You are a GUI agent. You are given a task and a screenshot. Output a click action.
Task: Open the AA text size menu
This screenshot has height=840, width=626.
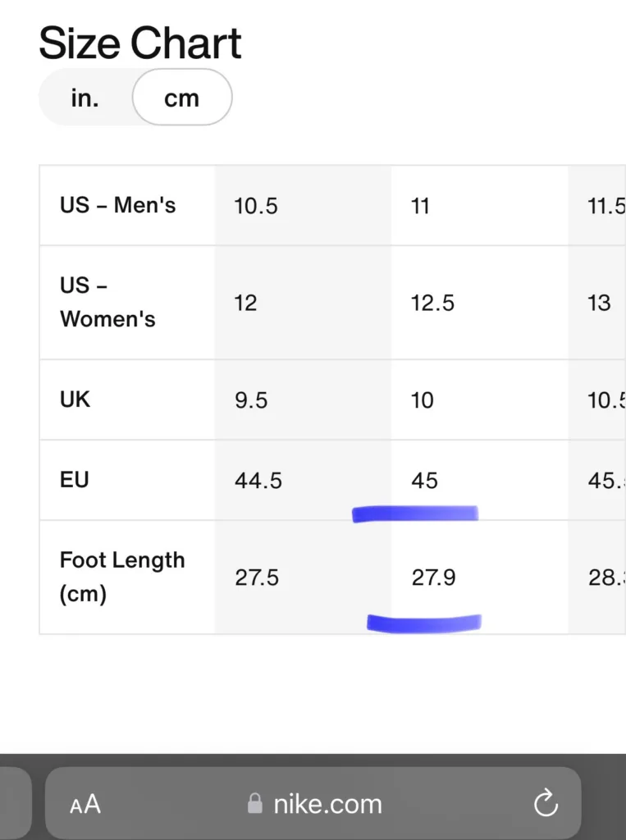tap(85, 804)
